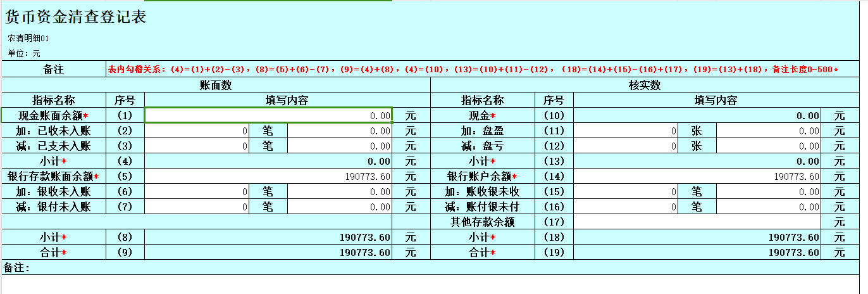Click the 指标名称 header under 账面数

click(x=54, y=100)
